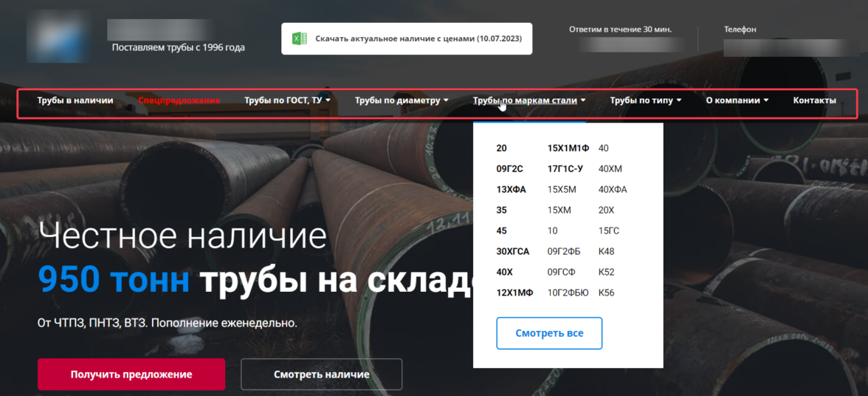Click the От ЧТПЗ, ПНТЗ, ВТЗ text line
Screen dimensions: 868x396
click(x=167, y=322)
